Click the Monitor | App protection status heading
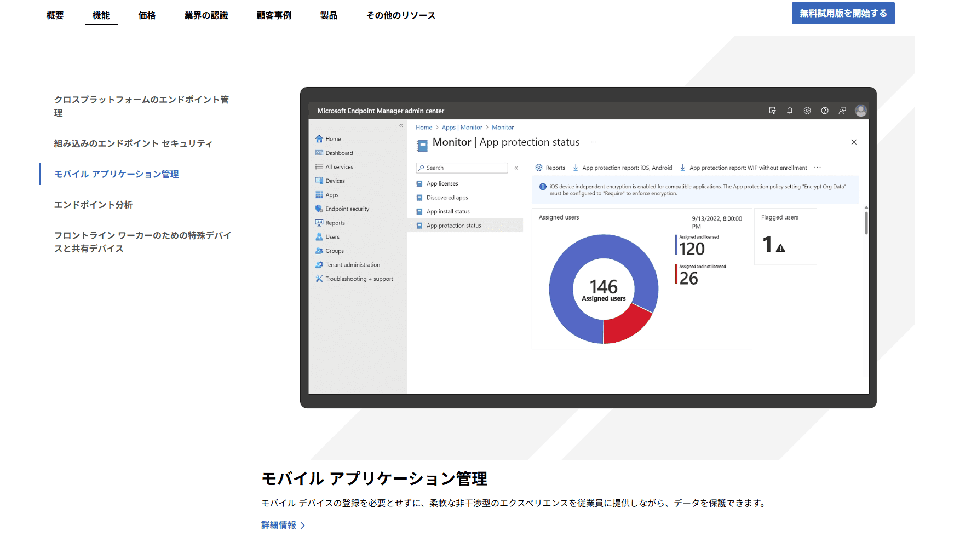 (506, 142)
